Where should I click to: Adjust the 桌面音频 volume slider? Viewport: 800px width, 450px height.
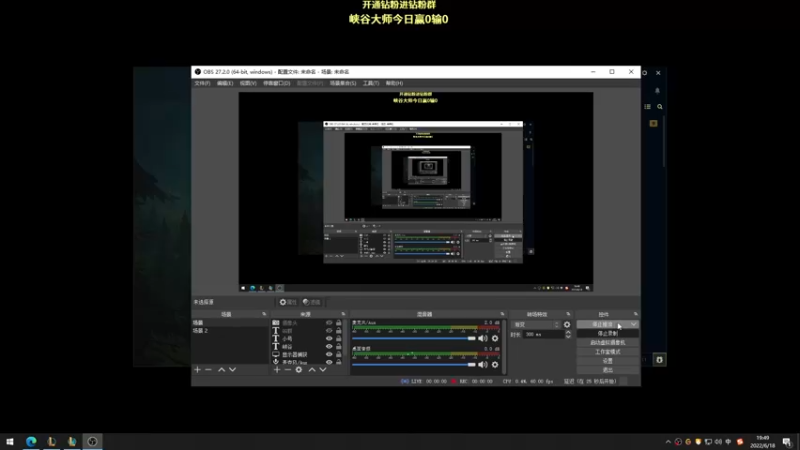click(414, 364)
